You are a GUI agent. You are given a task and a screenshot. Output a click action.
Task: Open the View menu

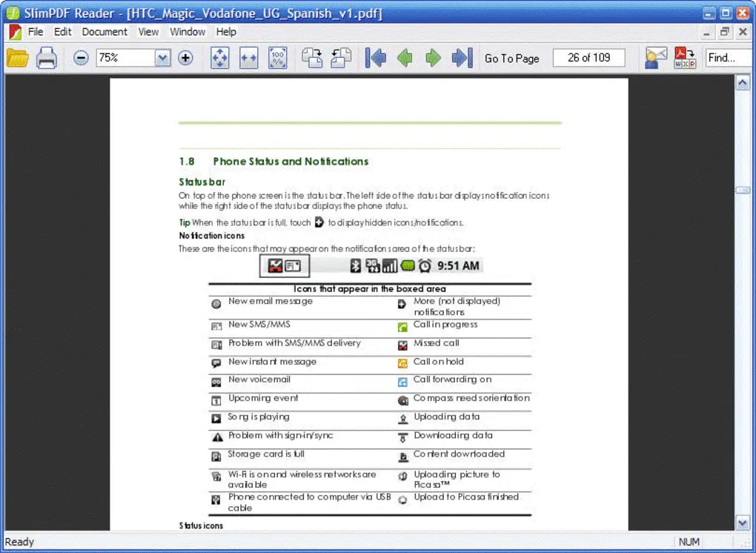point(148,32)
